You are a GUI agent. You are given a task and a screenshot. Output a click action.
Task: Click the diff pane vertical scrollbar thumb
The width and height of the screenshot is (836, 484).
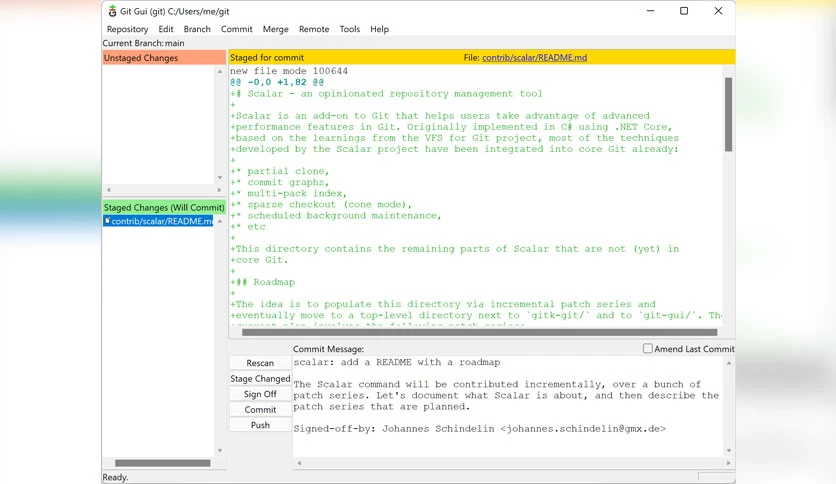click(x=728, y=115)
